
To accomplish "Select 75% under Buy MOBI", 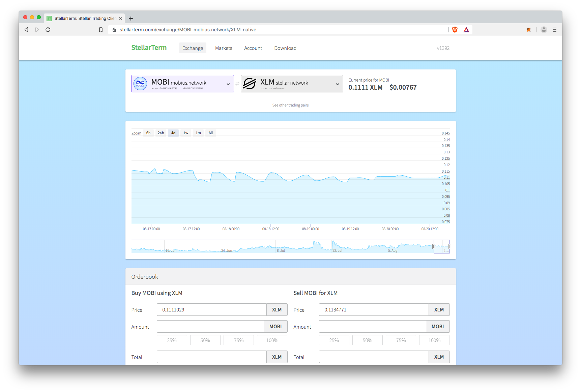I will point(239,340).
